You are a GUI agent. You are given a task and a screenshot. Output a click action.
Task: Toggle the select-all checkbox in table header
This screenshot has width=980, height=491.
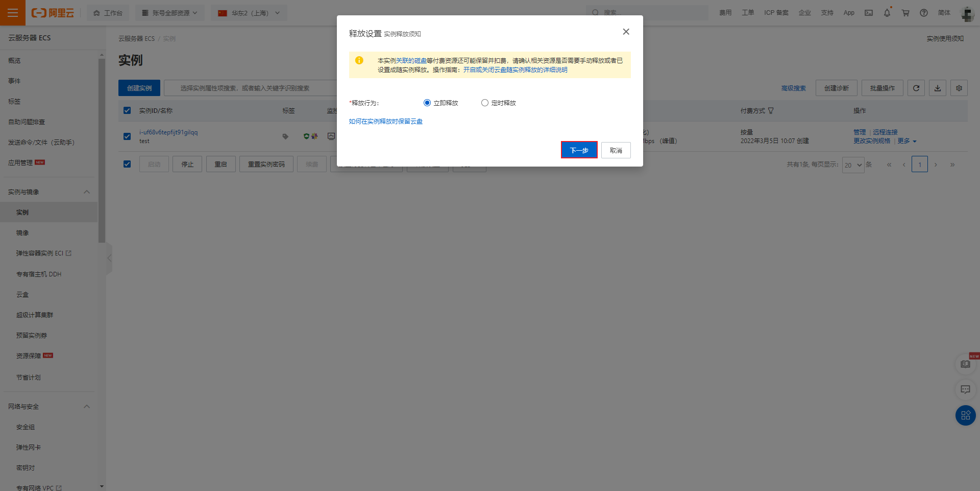[127, 110]
